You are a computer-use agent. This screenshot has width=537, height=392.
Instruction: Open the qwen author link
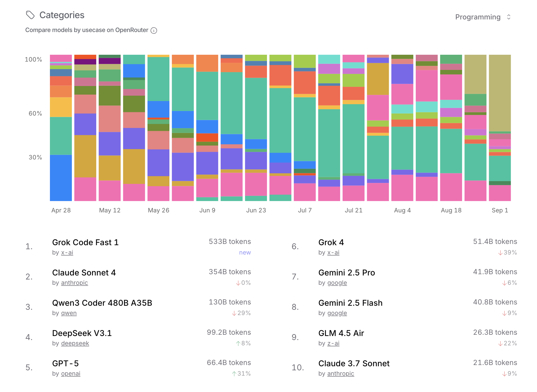tap(69, 313)
